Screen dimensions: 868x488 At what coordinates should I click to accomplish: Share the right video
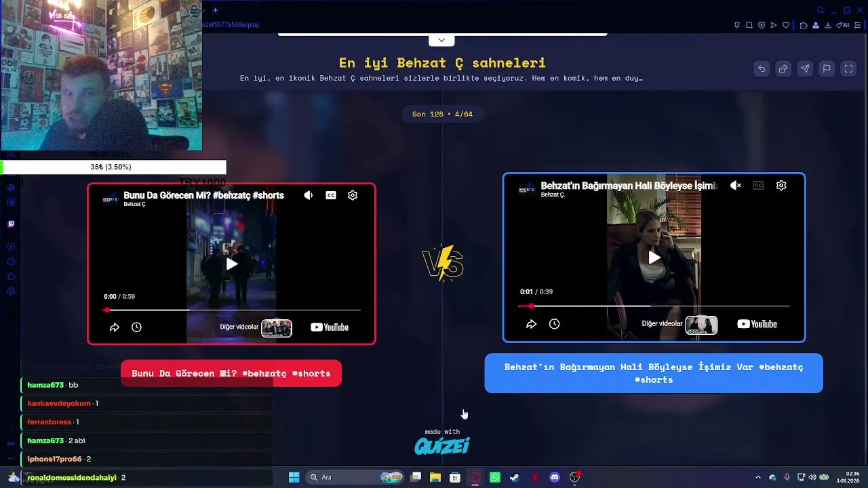(x=532, y=324)
